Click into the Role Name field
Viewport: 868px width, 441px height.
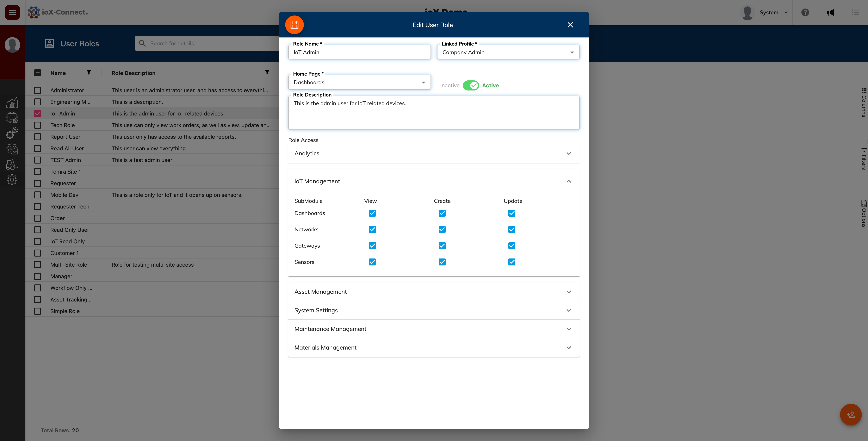[359, 53]
